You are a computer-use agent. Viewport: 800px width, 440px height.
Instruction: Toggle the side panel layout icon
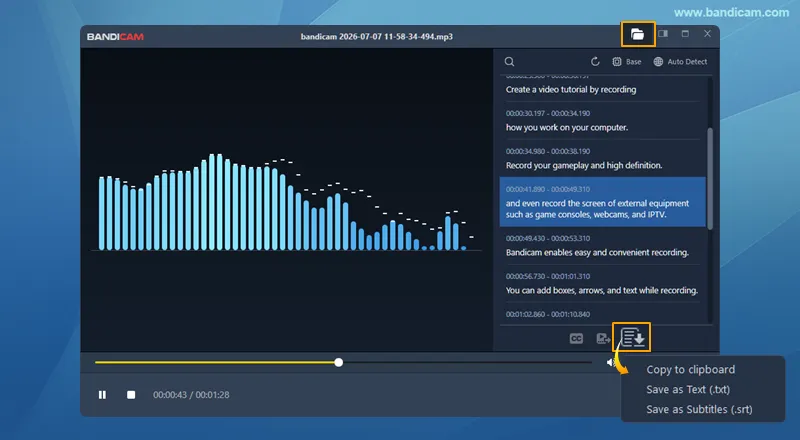coord(663,34)
